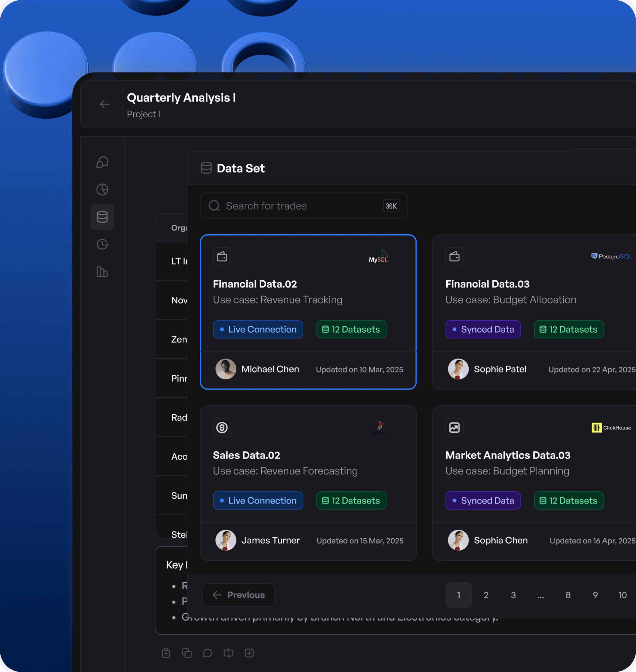The width and height of the screenshot is (636, 672).
Task: Open the chat icon in sidebar
Action: tap(102, 162)
